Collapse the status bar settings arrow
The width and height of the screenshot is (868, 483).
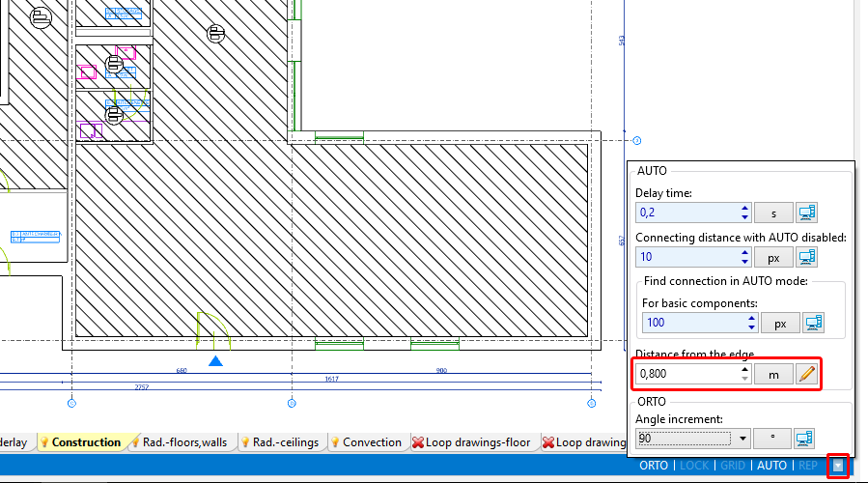[x=839, y=466]
